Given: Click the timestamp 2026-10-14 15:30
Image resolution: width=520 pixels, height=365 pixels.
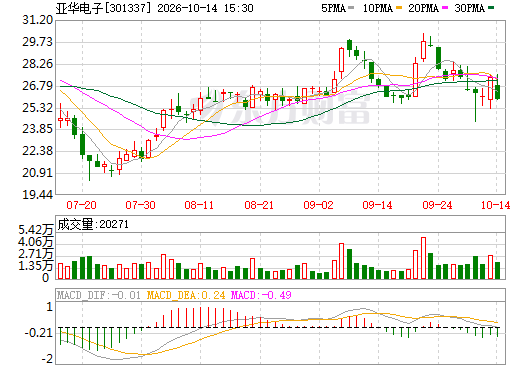Looking at the screenshot, I should pos(205,8).
